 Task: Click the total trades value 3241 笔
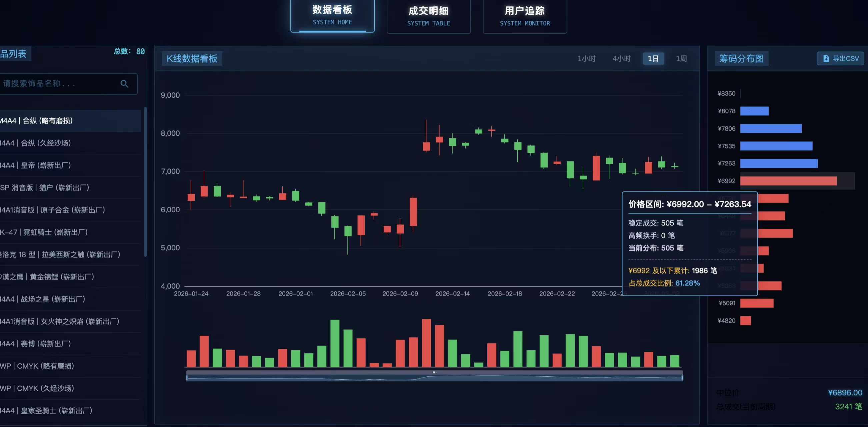click(848, 407)
